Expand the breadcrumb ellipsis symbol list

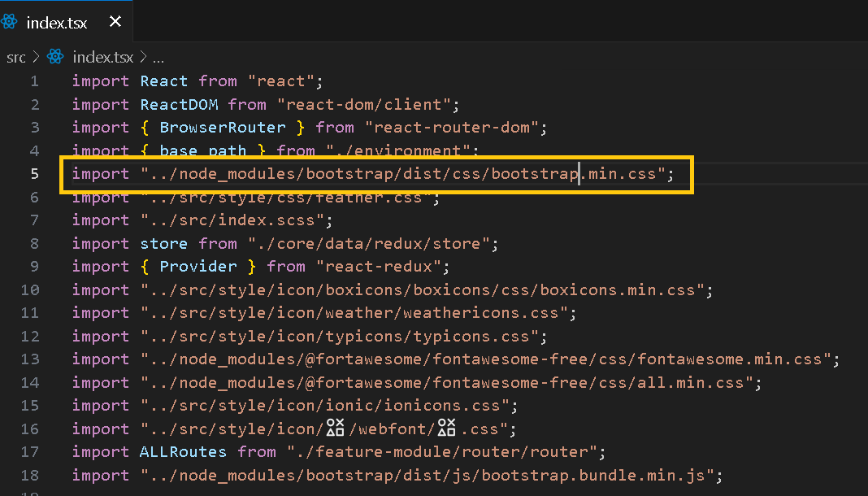click(158, 58)
